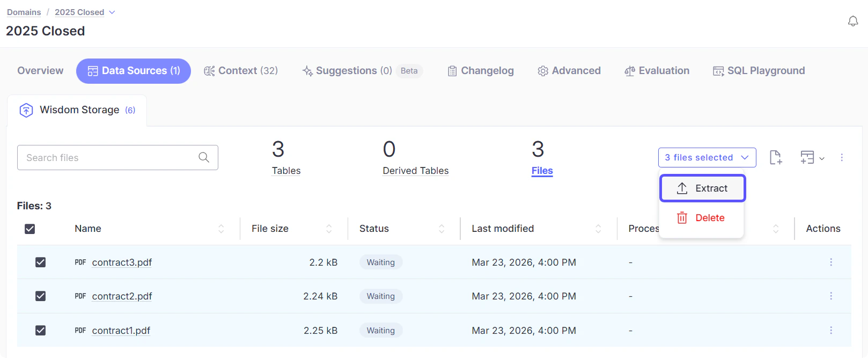Open the toolbar three-dot more menu
The image size is (868, 358).
[x=842, y=157]
